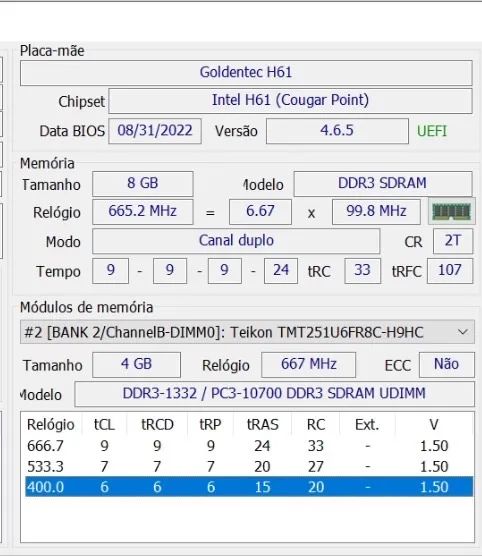Image resolution: width=482 pixels, height=556 pixels.
Task: Click the memory module icon button
Action: point(451,211)
